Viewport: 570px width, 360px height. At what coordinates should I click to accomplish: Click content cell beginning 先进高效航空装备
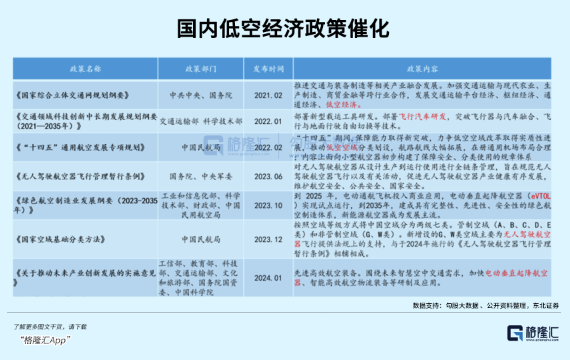tap(422, 278)
